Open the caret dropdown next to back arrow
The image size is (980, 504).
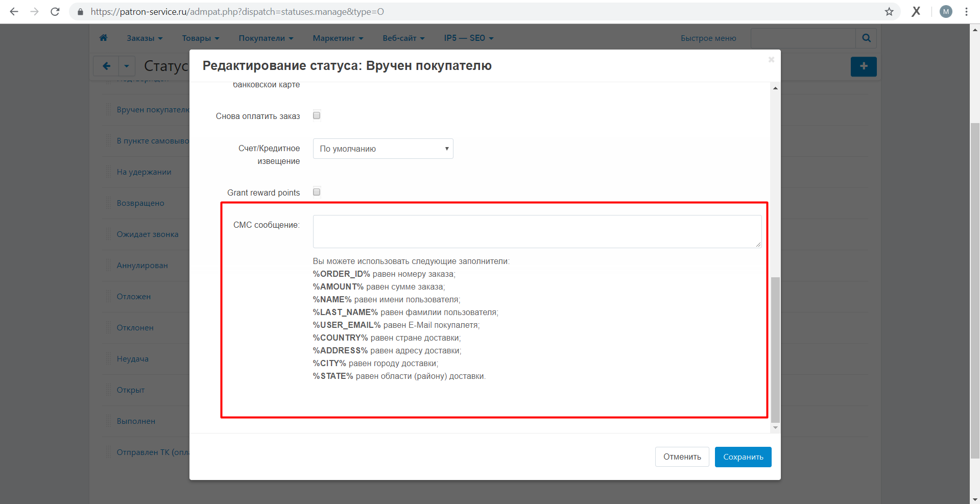127,66
